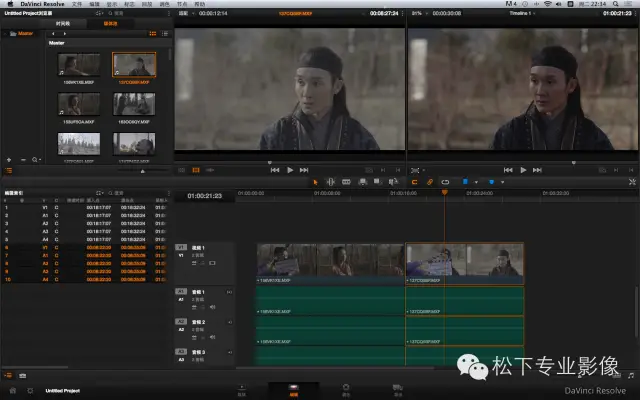Mute audio track 1 speaker icon
Image resolution: width=640 pixels, height=400 pixels.
click(212, 307)
